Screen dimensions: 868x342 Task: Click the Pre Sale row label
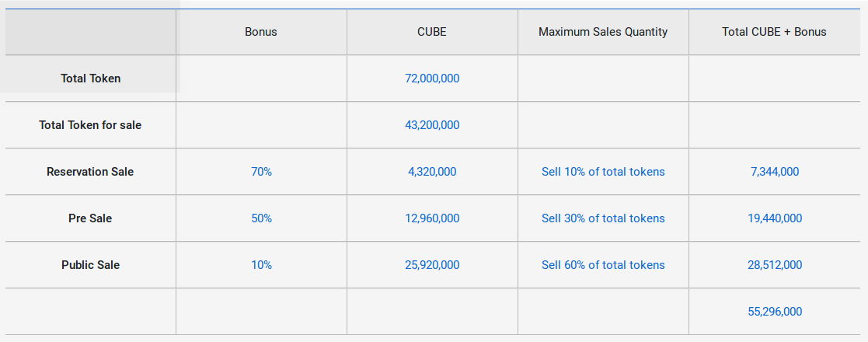point(90,218)
